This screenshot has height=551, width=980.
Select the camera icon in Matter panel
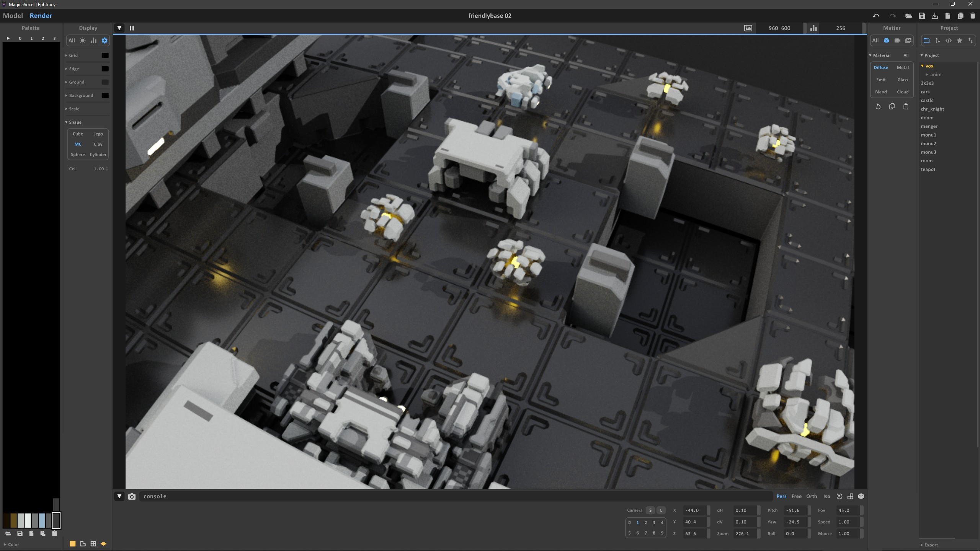pyautogui.click(x=897, y=41)
